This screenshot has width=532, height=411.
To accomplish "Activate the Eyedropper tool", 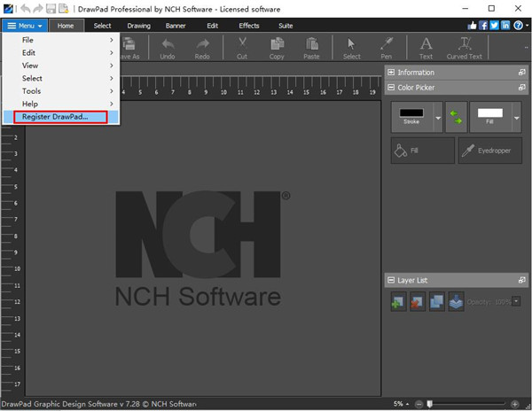I will [490, 151].
